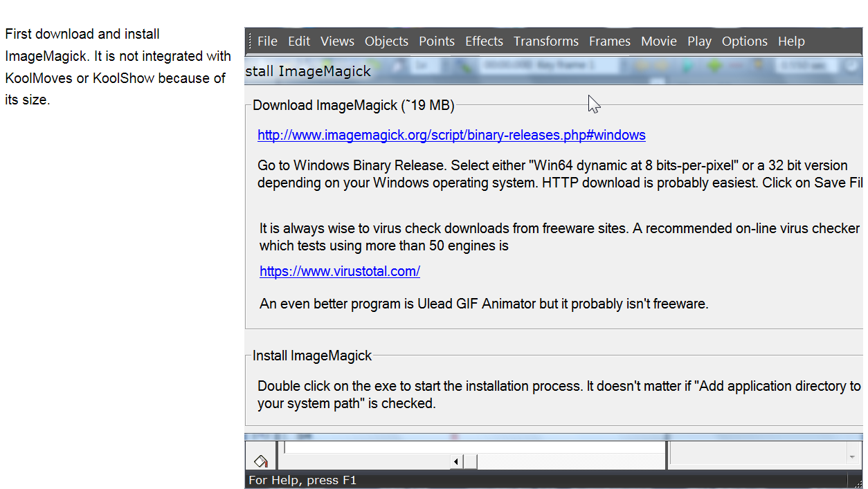The image size is (868, 489).
Task: Click the virus check advice paragraph
Action: pyautogui.click(x=560, y=237)
